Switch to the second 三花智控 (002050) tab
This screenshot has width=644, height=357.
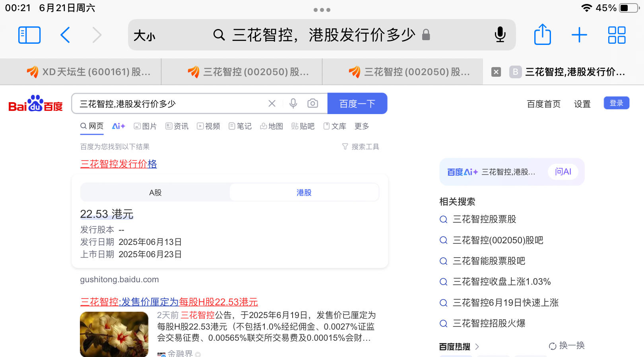pyautogui.click(x=242, y=72)
